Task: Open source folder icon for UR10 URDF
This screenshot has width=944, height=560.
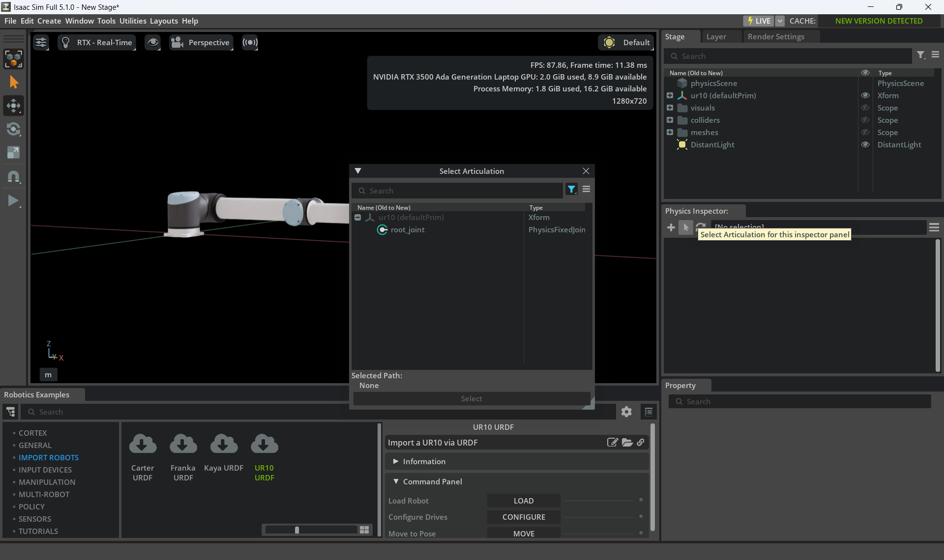Action: point(627,443)
